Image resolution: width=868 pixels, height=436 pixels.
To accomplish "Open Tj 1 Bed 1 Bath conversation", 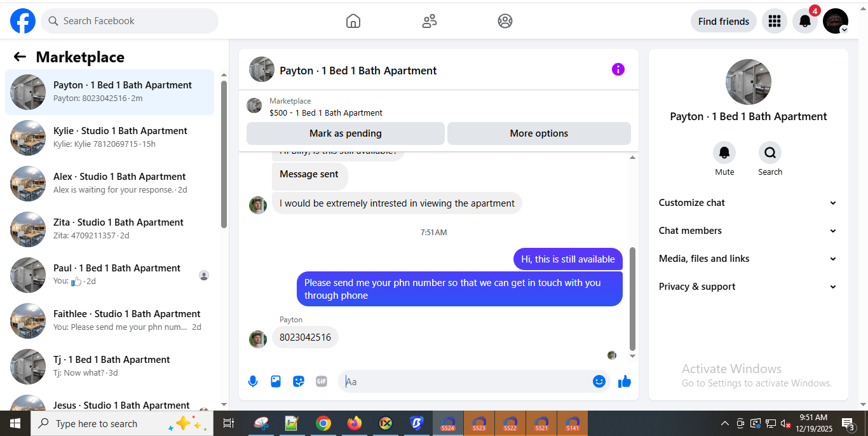I will point(109,366).
